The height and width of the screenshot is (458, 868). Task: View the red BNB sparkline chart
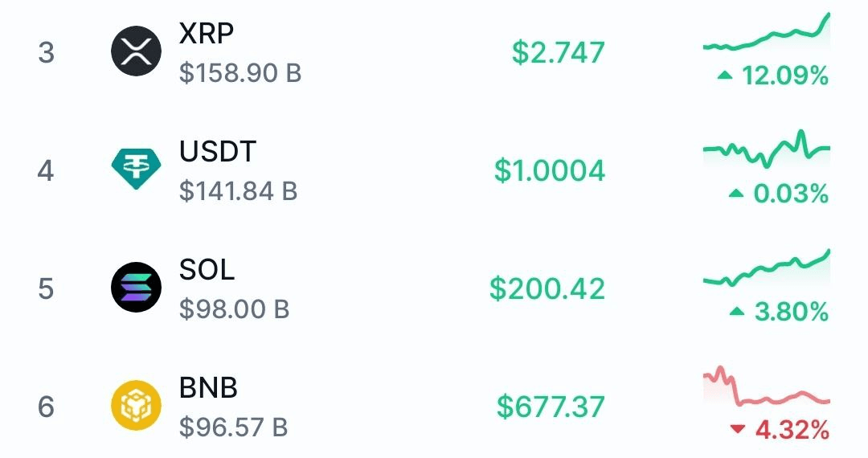point(767,386)
